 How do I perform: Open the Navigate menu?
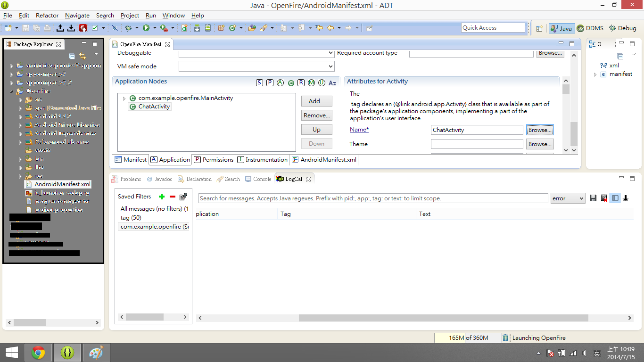77,15
